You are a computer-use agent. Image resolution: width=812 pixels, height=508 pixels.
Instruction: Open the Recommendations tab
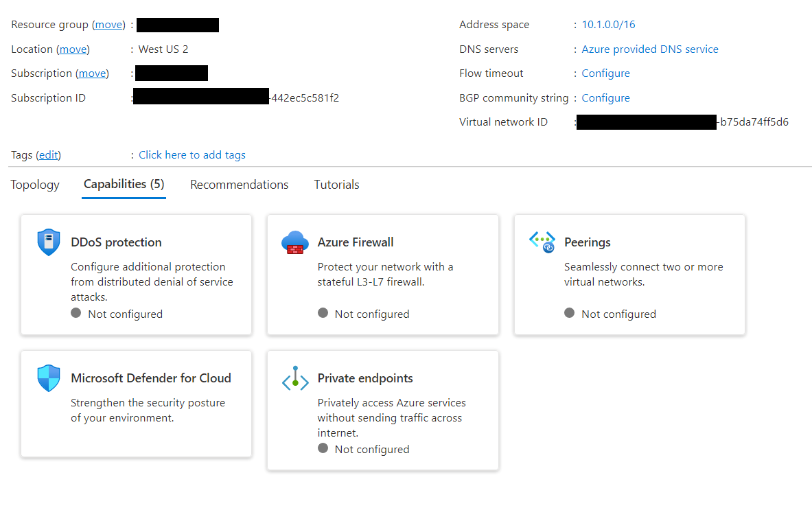pyautogui.click(x=240, y=185)
